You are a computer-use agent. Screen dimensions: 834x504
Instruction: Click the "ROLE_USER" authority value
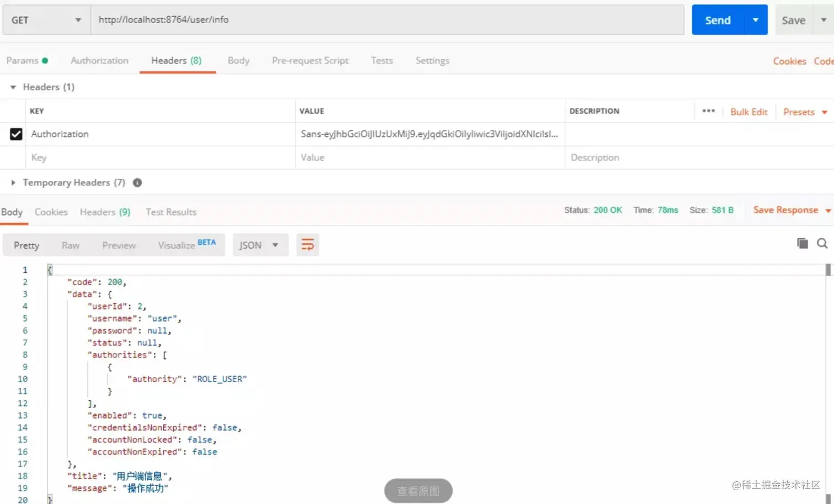tap(220, 379)
